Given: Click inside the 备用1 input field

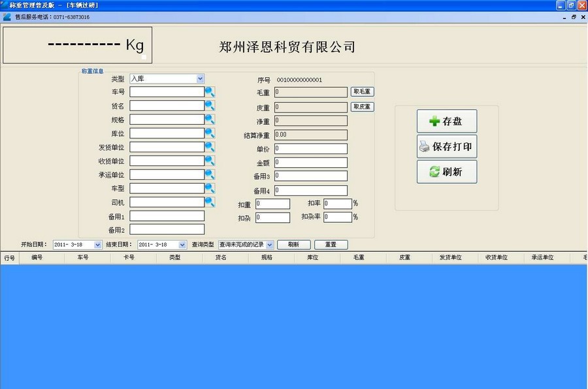Looking at the screenshot, I should point(167,216).
